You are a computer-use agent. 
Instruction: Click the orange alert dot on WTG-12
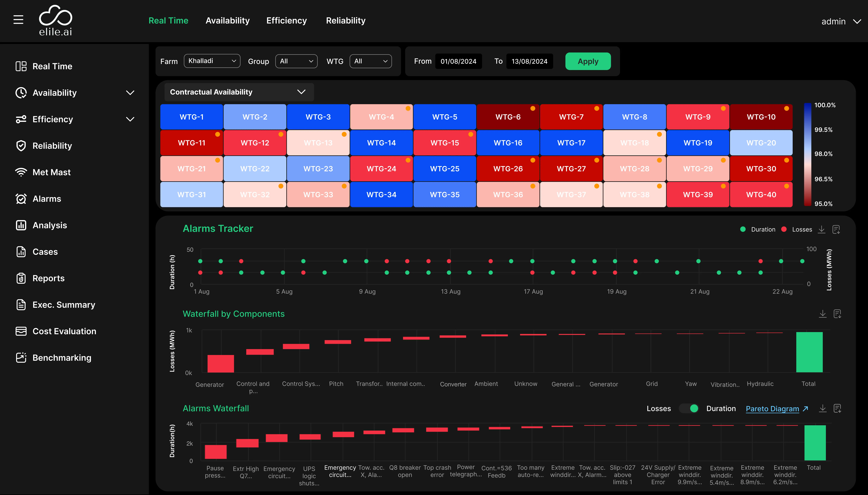(281, 134)
